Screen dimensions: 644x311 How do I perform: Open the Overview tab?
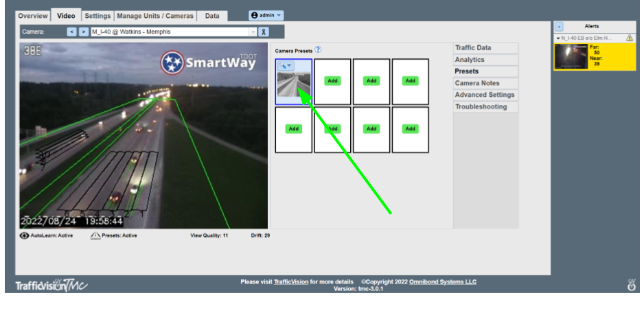tap(33, 16)
